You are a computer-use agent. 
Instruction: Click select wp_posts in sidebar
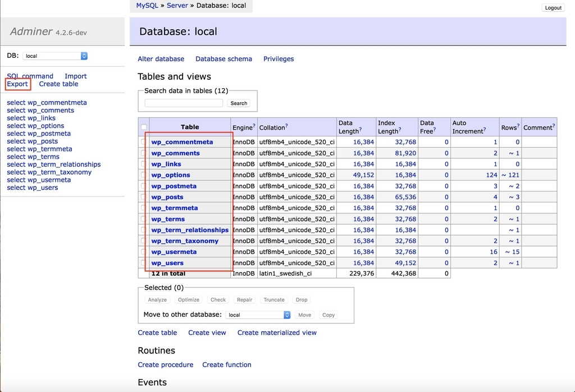pos(32,141)
